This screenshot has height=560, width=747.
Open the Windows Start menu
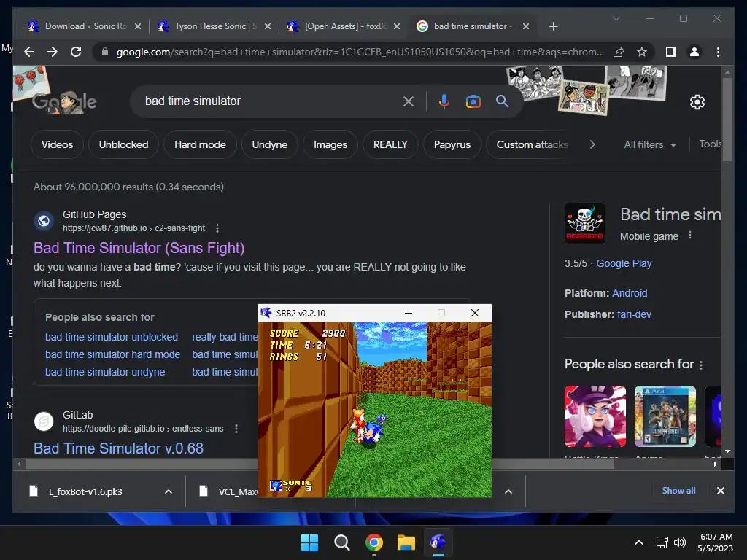pyautogui.click(x=309, y=542)
